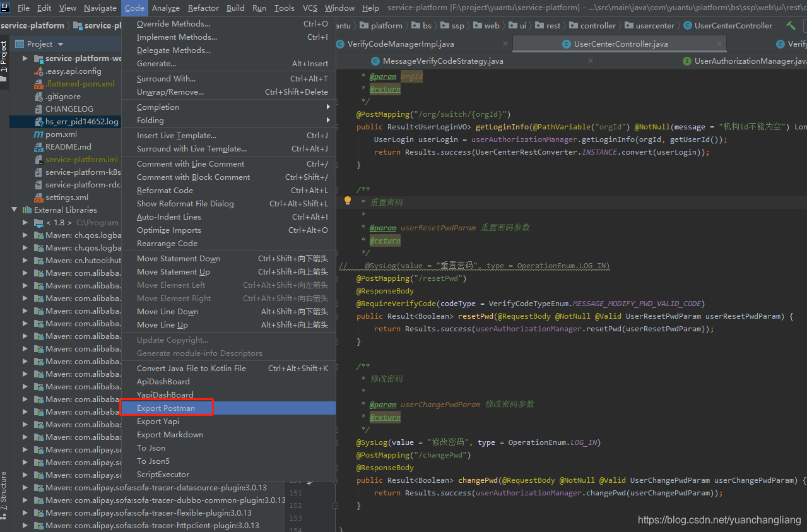
Task: Open the Window menu
Action: [339, 8]
